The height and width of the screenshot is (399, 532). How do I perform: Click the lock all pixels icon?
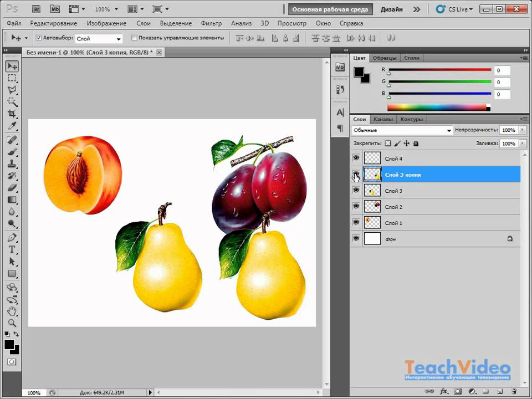(x=416, y=143)
